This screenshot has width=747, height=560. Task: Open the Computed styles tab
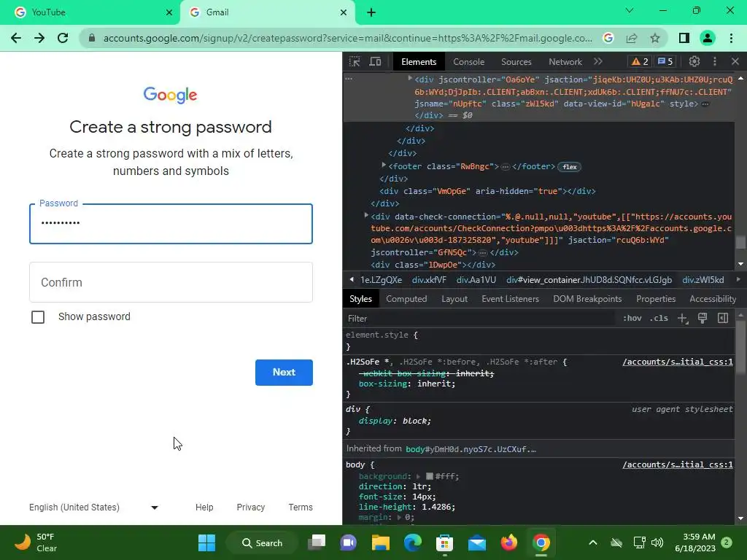tap(406, 299)
